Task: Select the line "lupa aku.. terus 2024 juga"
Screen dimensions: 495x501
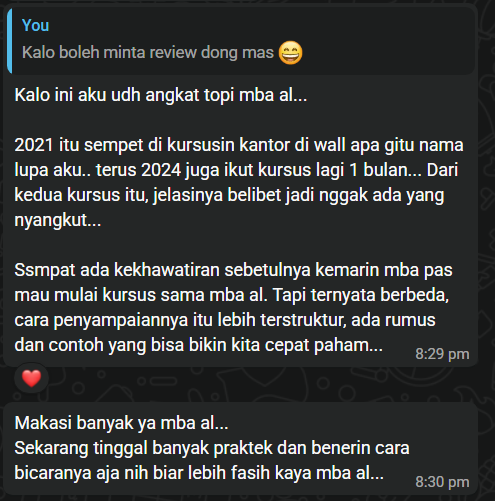Action: (x=236, y=170)
